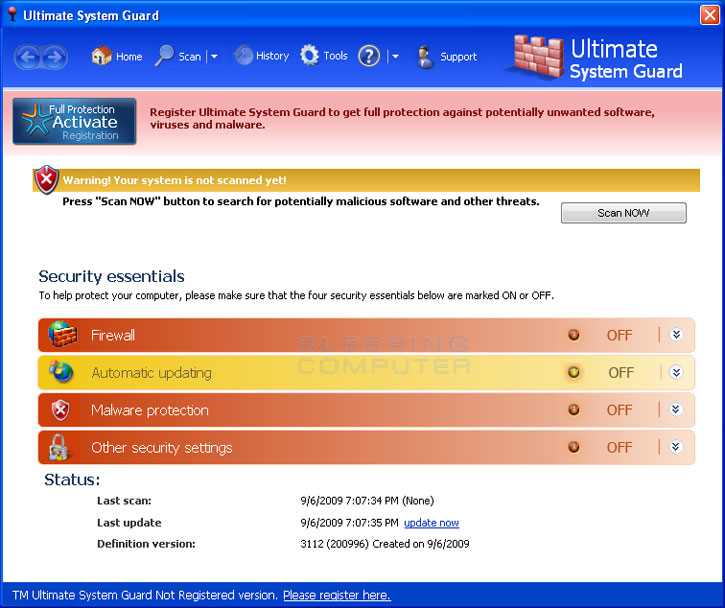Viewport: 725px width, 608px height.
Task: Click the Tools gear icon
Action: 310,56
